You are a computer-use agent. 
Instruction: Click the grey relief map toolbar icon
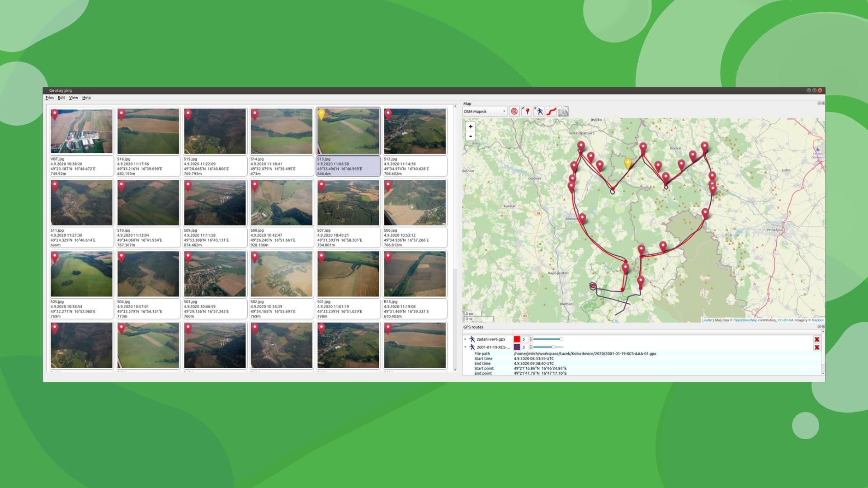[563, 112]
